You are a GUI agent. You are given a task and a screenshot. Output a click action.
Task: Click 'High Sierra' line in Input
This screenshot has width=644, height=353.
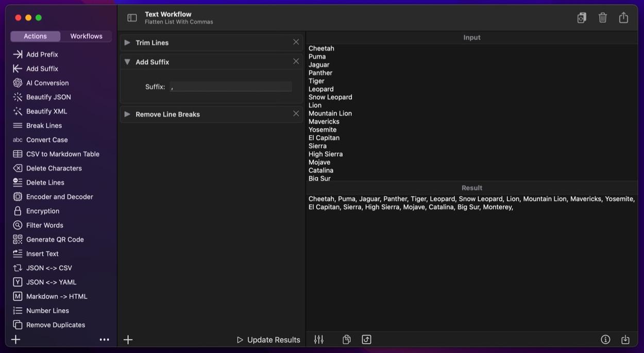click(326, 154)
